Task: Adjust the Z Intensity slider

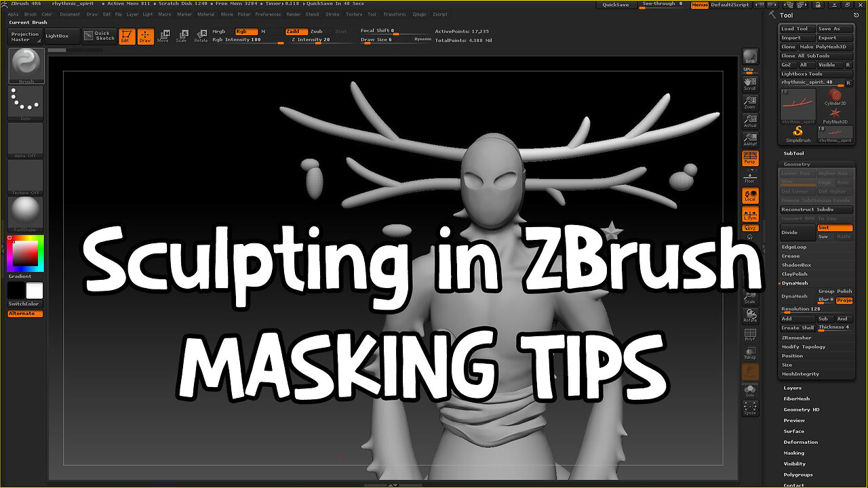Action: point(319,40)
